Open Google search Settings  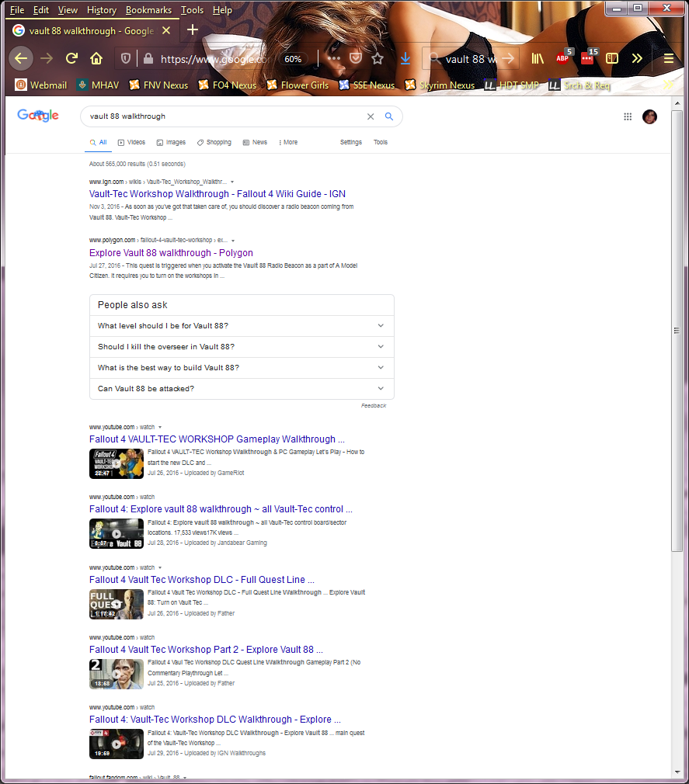pos(351,143)
